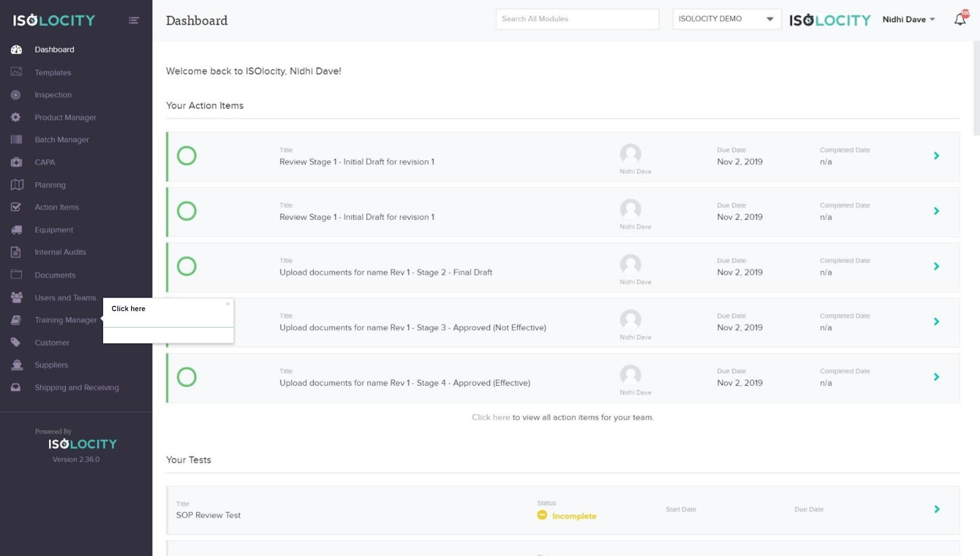Click the Templates image icon
Viewport: 980px width, 556px height.
[x=17, y=72]
